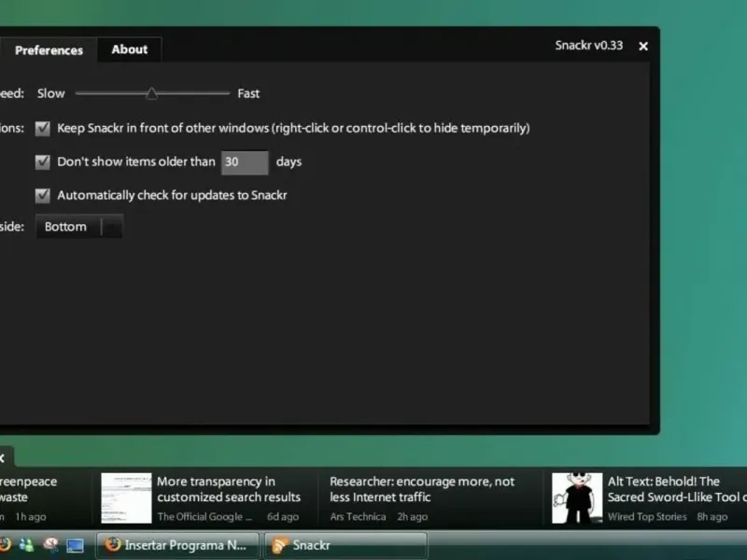Open the clock-like quick launch icon
The image size is (747, 560).
point(50,545)
